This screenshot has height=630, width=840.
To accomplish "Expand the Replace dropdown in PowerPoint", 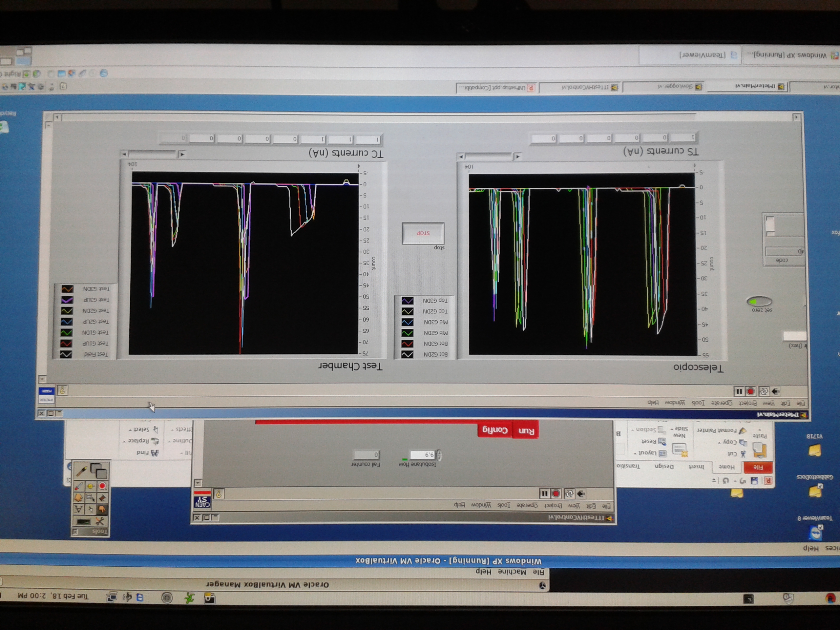I will tap(124, 442).
